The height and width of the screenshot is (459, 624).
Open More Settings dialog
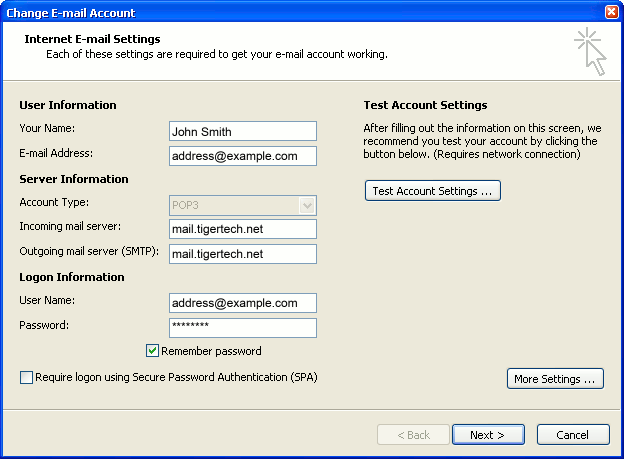coord(555,379)
